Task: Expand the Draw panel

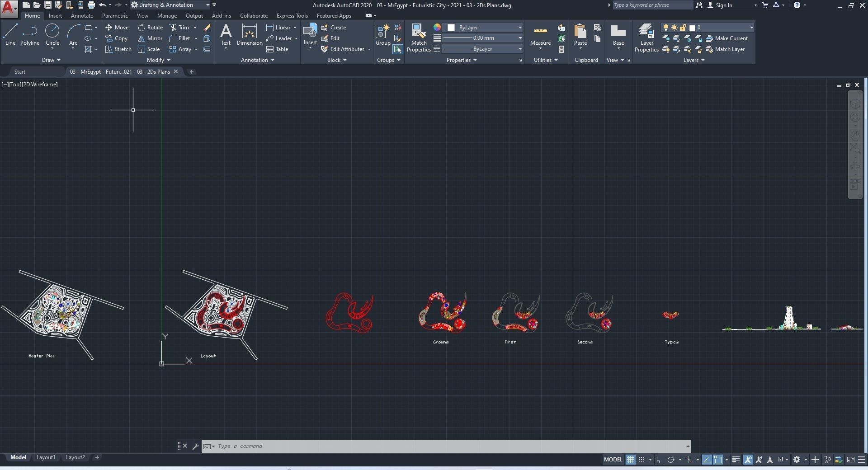Action: click(51, 60)
